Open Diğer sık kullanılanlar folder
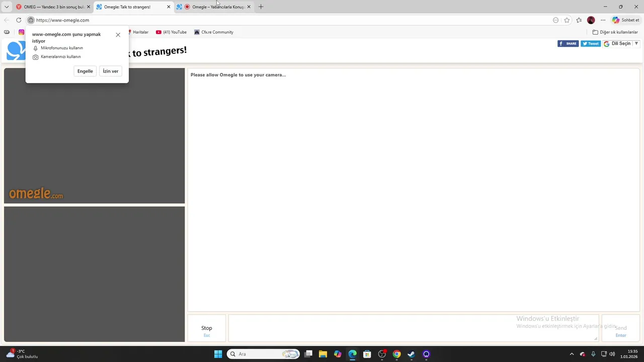Image resolution: width=644 pixels, height=362 pixels. 615,32
